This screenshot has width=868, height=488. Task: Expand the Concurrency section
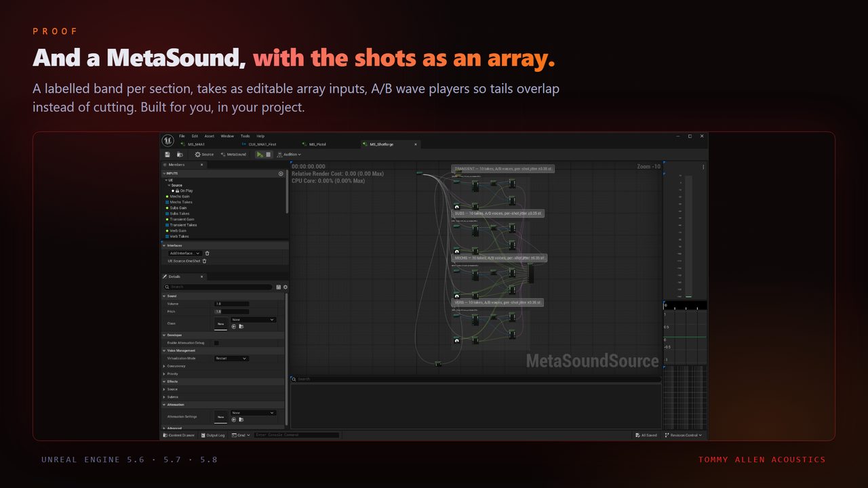pos(164,366)
